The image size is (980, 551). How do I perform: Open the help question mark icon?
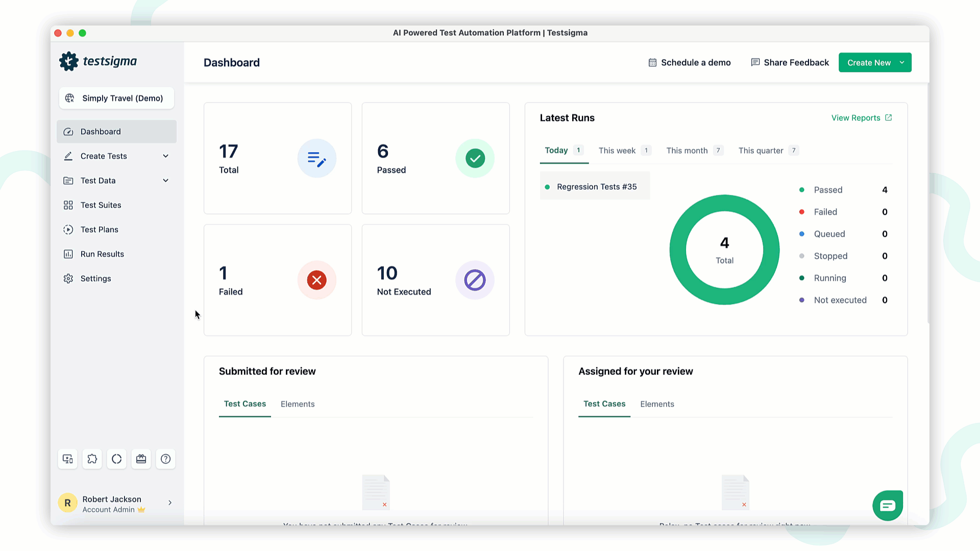coord(166,459)
